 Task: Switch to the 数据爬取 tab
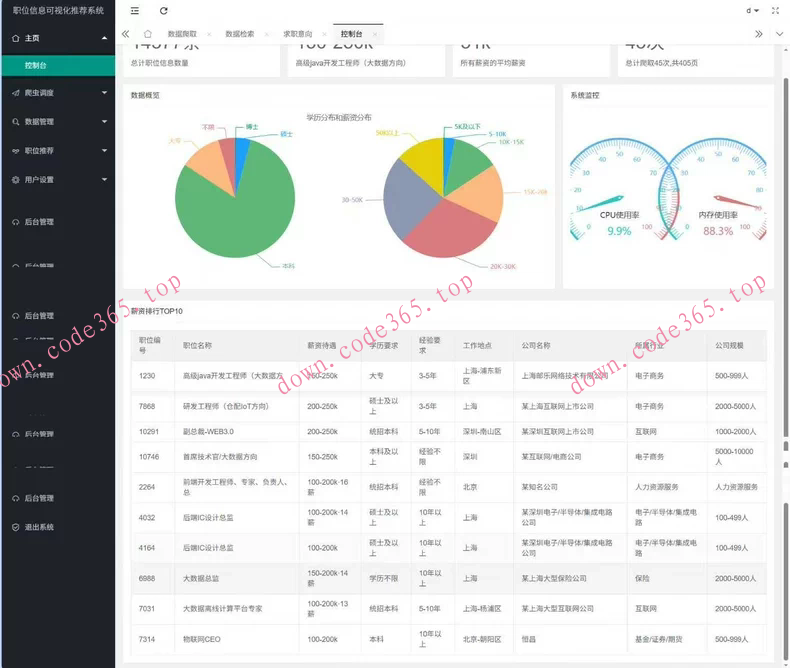click(182, 34)
